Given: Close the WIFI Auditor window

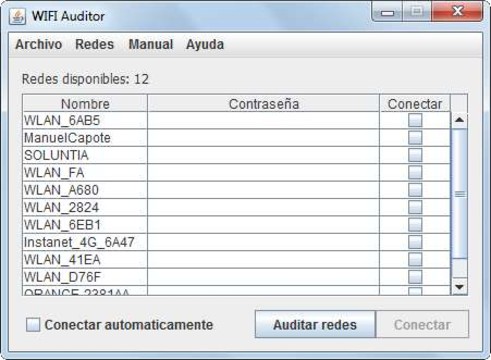Looking at the screenshot, I should (457, 11).
